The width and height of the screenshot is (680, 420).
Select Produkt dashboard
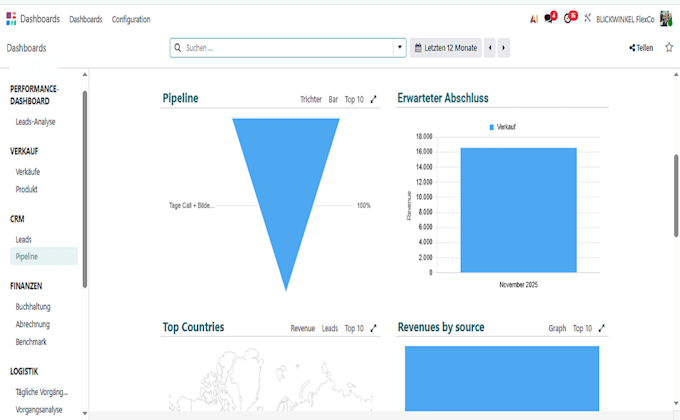coord(26,189)
